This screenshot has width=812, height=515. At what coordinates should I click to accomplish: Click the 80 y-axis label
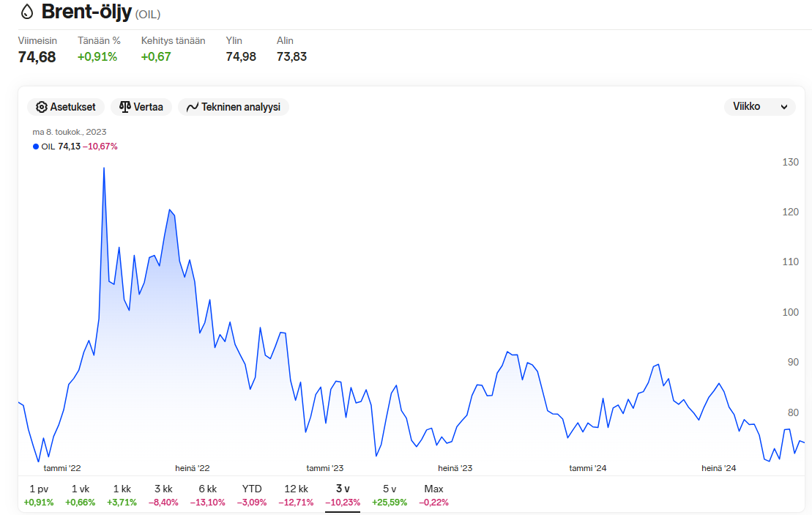point(793,412)
